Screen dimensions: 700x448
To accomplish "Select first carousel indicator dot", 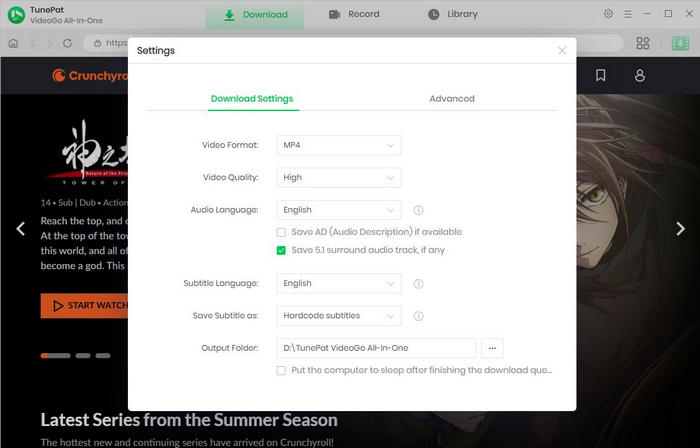I will (x=55, y=356).
